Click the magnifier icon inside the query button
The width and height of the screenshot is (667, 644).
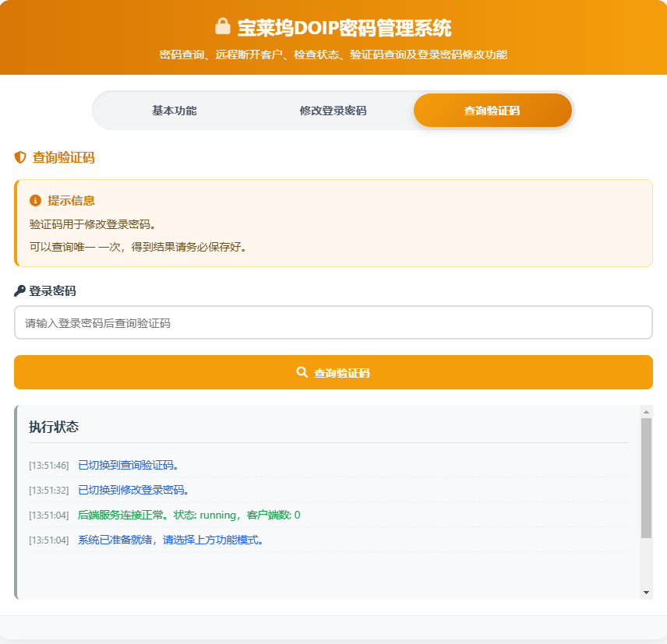tap(302, 372)
